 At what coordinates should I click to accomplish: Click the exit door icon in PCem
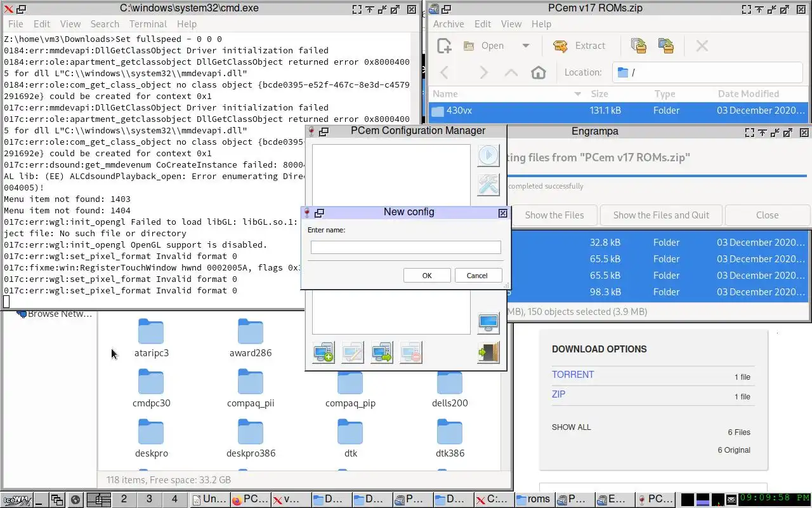[488, 352]
